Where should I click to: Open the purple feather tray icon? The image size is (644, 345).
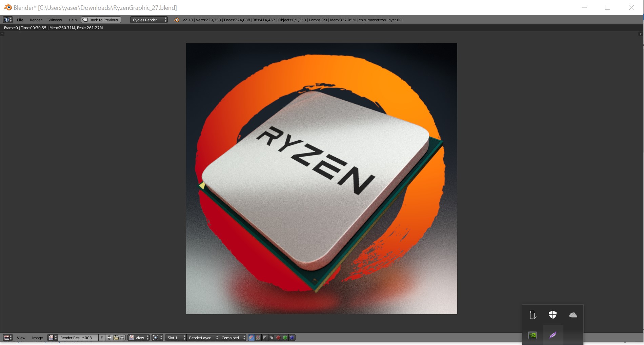553,335
